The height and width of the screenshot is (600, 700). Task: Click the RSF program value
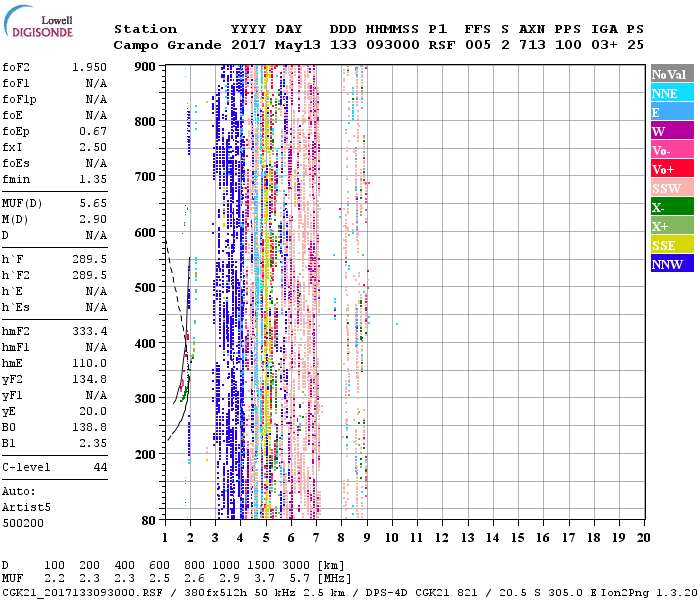[x=442, y=45]
